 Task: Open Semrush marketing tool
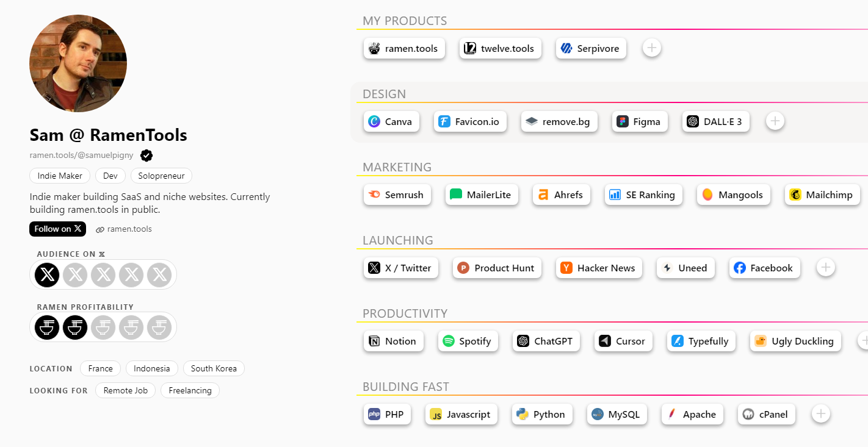click(x=397, y=195)
